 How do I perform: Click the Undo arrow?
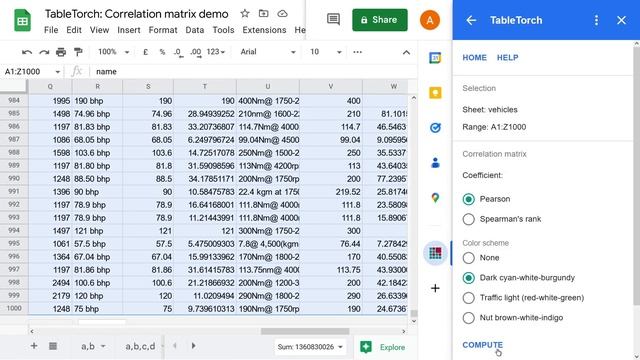coord(27,52)
